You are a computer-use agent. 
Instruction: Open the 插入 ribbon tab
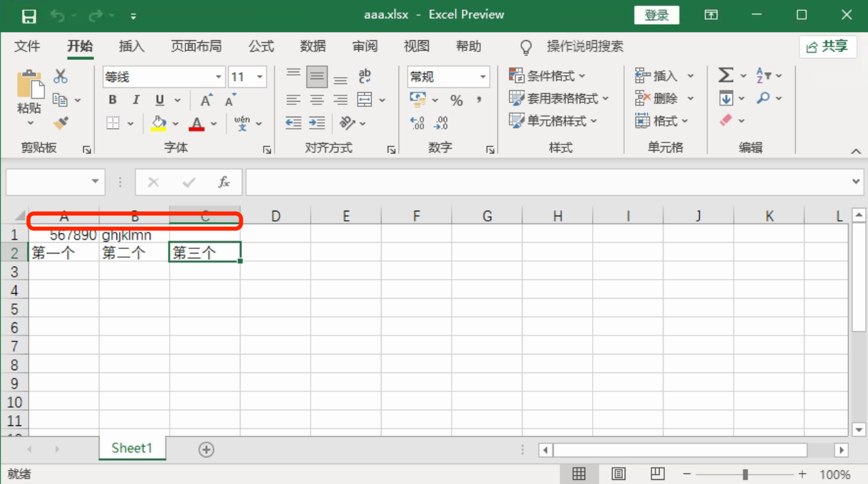coord(131,46)
